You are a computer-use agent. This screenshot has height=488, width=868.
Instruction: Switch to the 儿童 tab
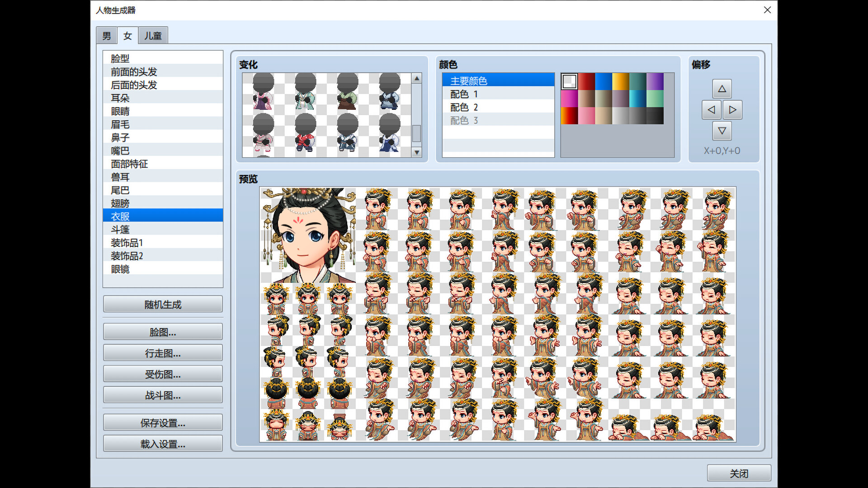tap(153, 36)
